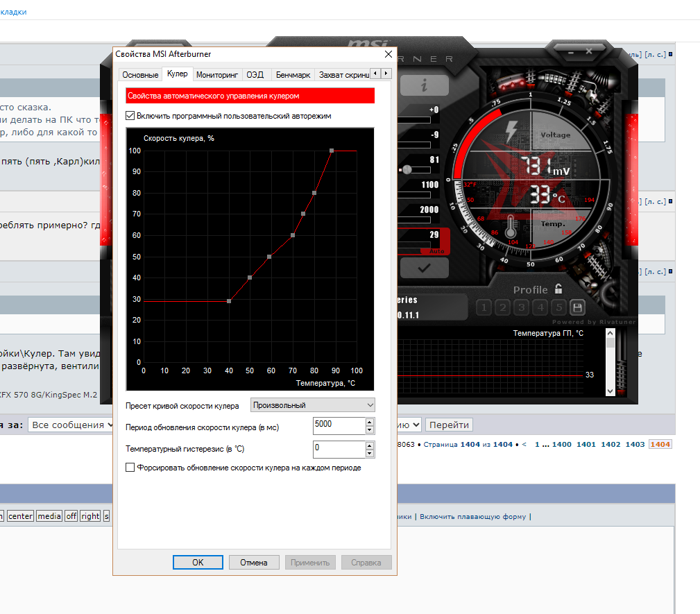Open the 'Все сообщения' dropdown on forum
The height and width of the screenshot is (614, 700).
point(71,425)
